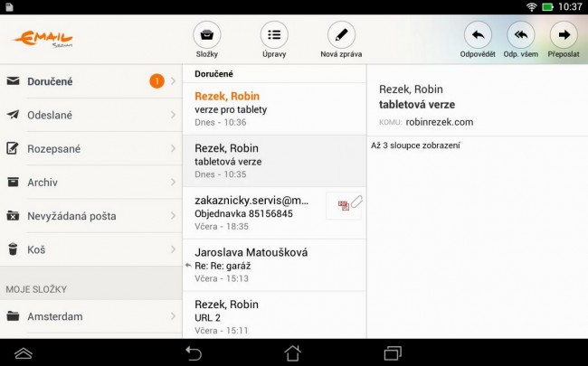Select the Doručené inbox folder
The height and width of the screenshot is (366, 588).
pos(90,81)
